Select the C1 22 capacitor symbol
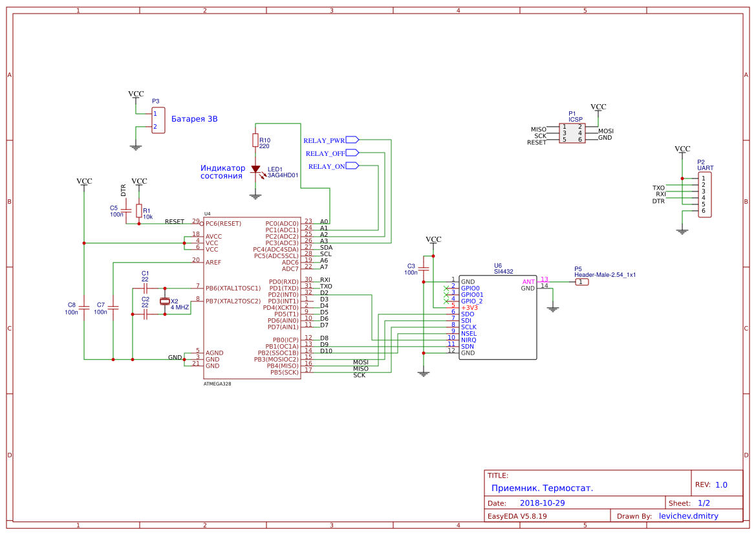 coord(145,289)
